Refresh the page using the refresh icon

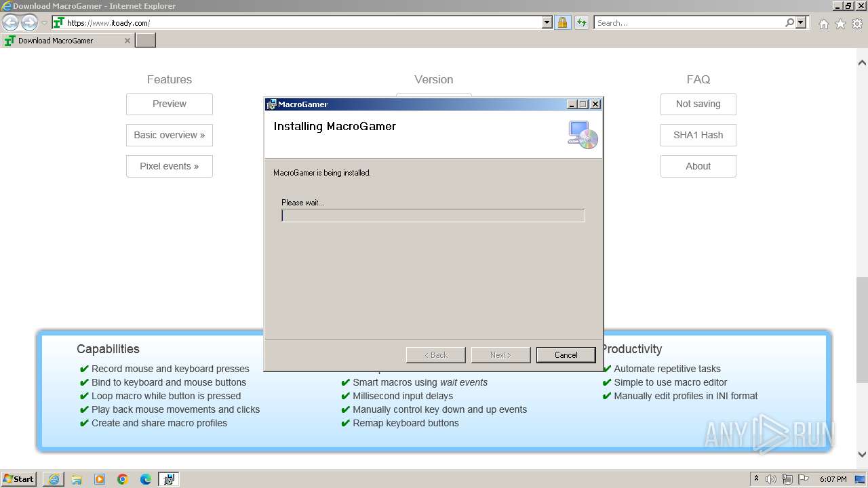[581, 22]
